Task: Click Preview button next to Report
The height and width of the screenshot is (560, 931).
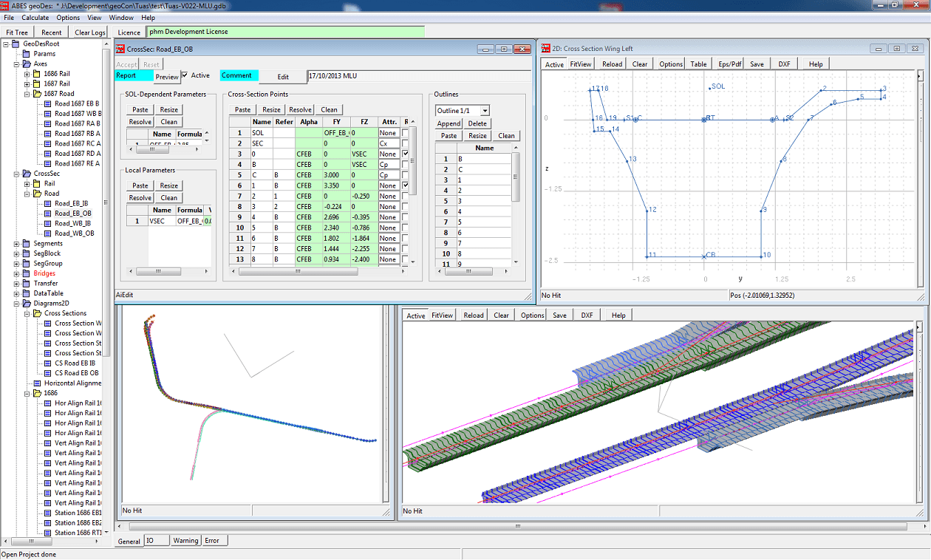Action: pyautogui.click(x=167, y=77)
